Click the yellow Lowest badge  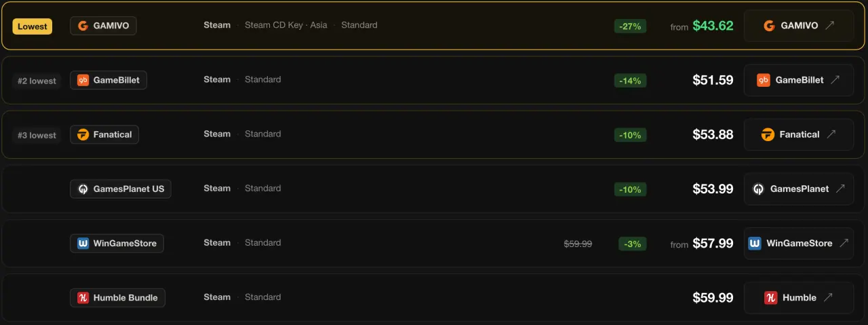click(33, 26)
